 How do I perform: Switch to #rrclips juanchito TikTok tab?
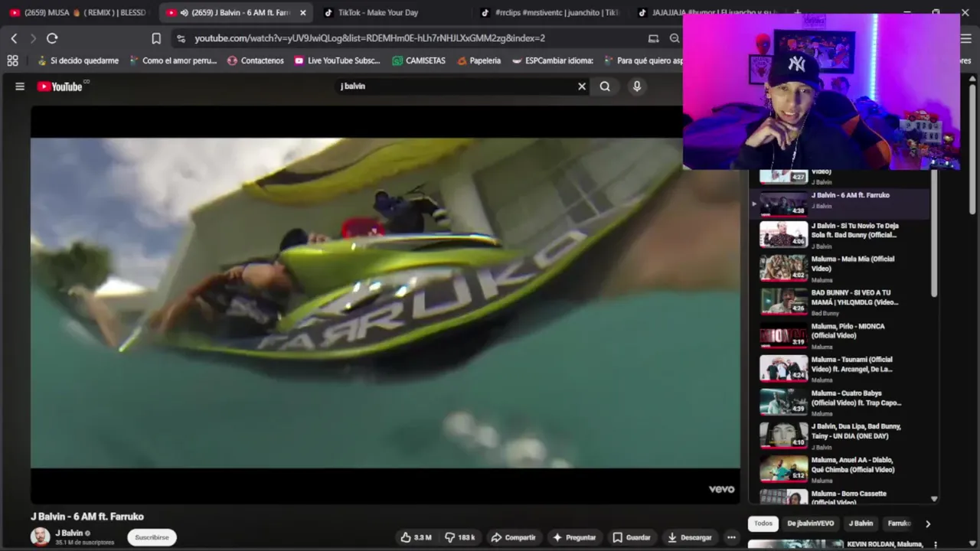click(550, 13)
